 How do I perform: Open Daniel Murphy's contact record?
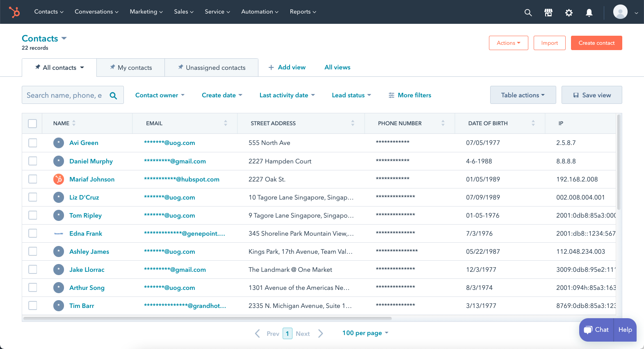pos(91,161)
